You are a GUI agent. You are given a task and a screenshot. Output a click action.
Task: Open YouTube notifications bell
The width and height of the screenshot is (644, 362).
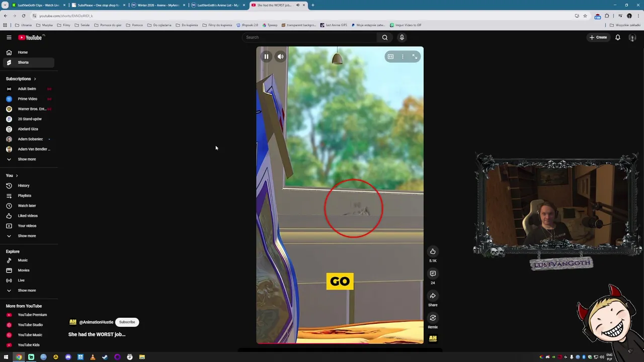618,37
